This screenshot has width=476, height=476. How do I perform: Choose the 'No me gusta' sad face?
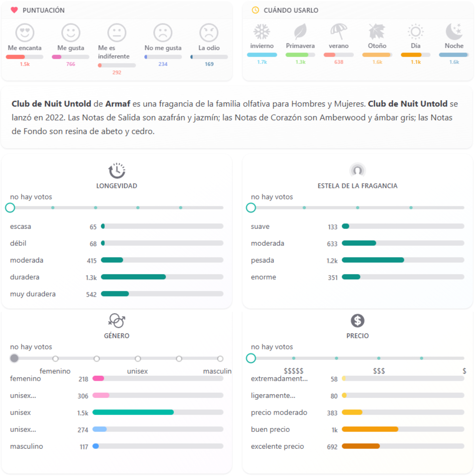pyautogui.click(x=163, y=33)
